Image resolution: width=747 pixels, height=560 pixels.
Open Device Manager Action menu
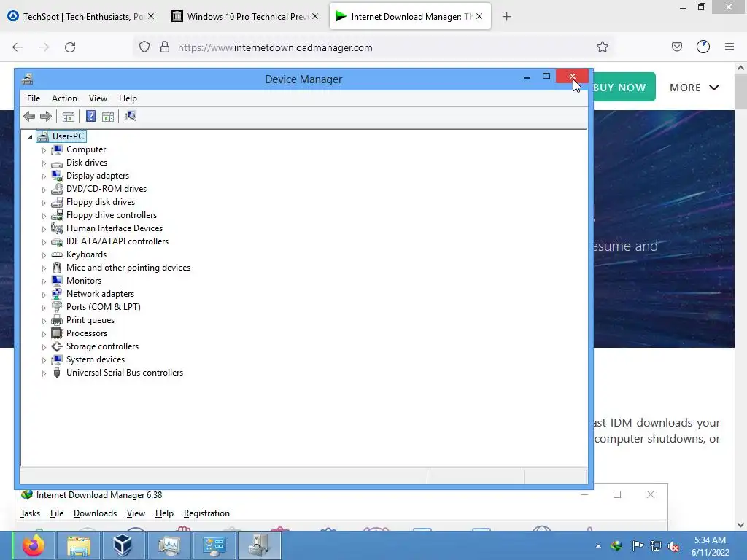point(64,98)
